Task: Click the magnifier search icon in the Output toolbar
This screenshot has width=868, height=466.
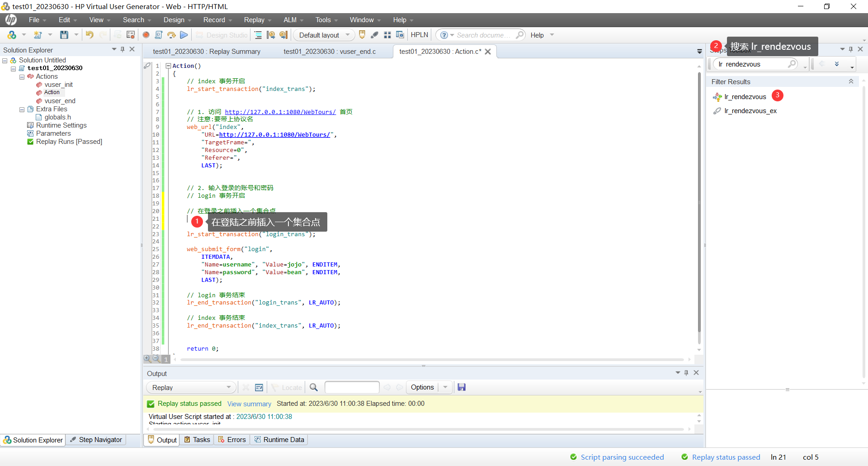Action: [x=314, y=387]
